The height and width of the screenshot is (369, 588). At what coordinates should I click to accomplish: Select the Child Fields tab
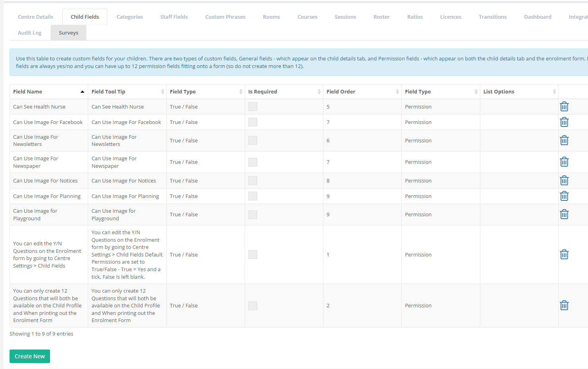click(85, 17)
